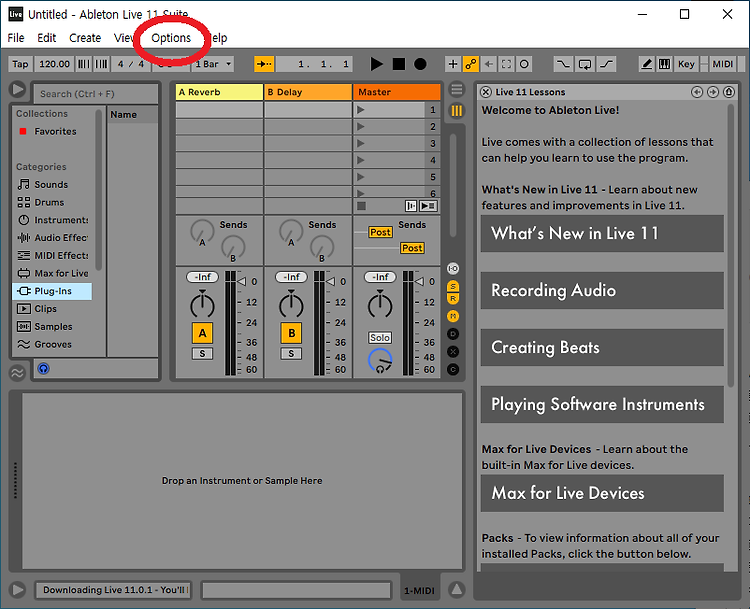Click the Session Record circle button
This screenshot has height=609, width=750.
pyautogui.click(x=524, y=64)
